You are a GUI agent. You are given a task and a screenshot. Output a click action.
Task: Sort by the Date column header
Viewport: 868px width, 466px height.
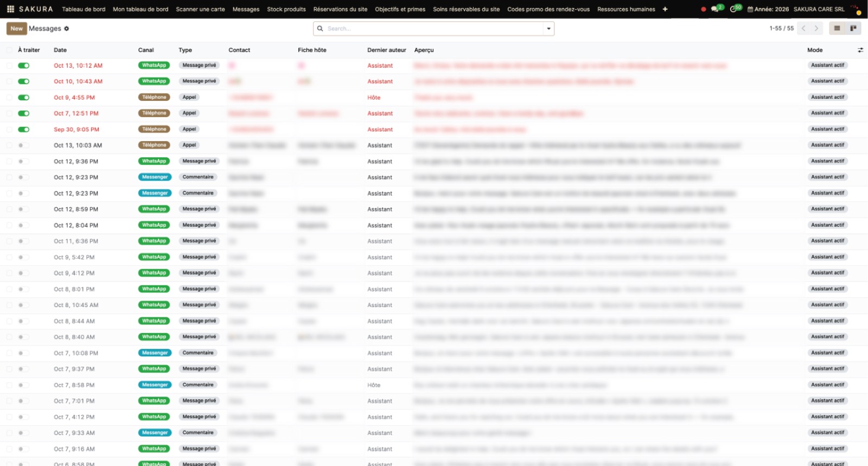[60, 50]
